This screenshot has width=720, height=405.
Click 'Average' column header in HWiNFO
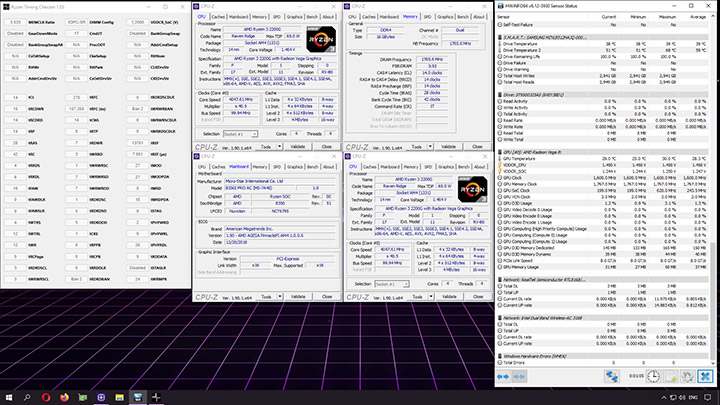(698, 17)
